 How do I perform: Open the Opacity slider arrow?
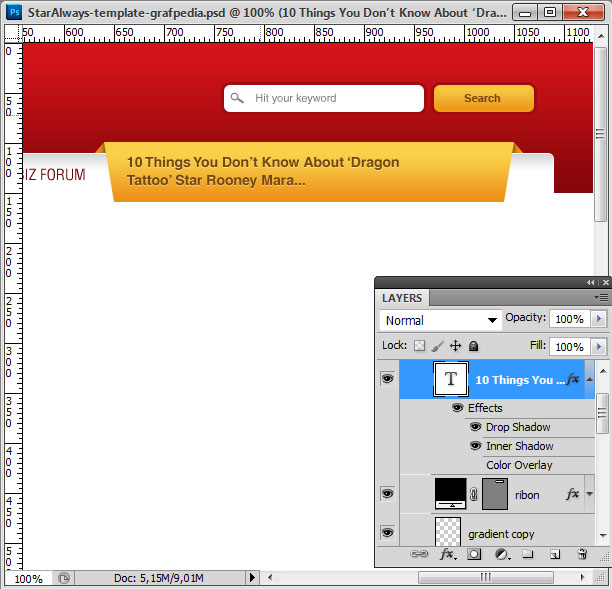(x=599, y=319)
